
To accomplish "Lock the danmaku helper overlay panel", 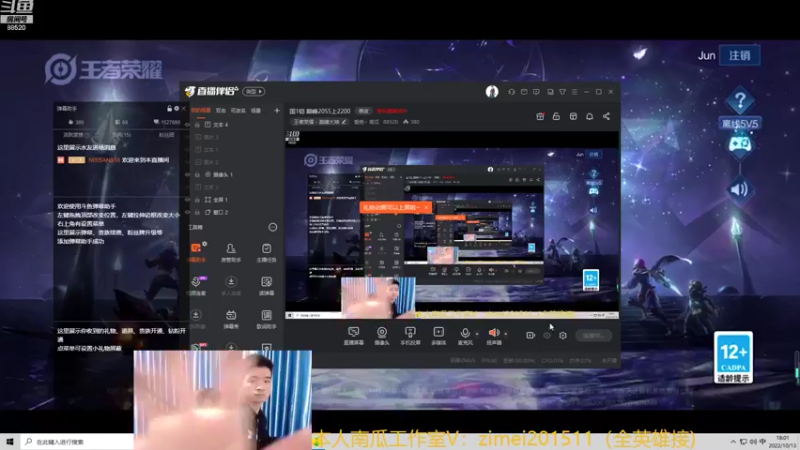I will [170, 108].
